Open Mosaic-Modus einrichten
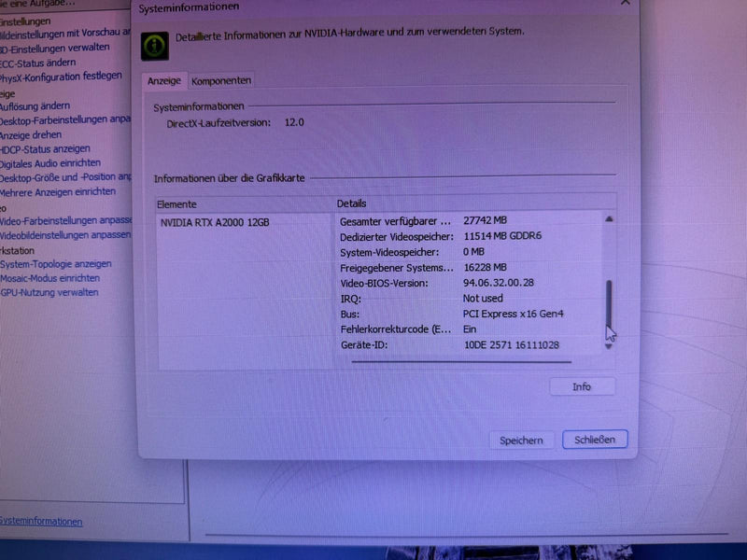The height and width of the screenshot is (560, 747). click(x=50, y=278)
